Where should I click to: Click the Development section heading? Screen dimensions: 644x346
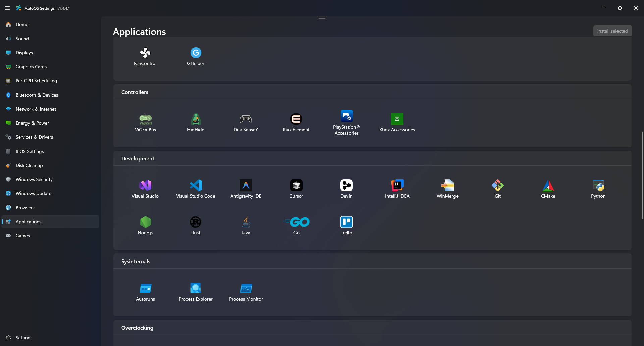[x=138, y=158]
